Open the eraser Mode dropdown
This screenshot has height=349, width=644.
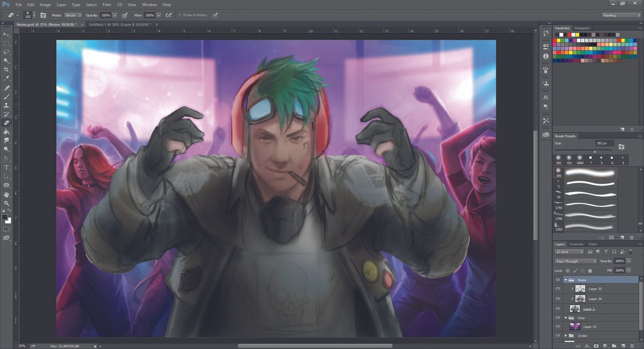(73, 15)
